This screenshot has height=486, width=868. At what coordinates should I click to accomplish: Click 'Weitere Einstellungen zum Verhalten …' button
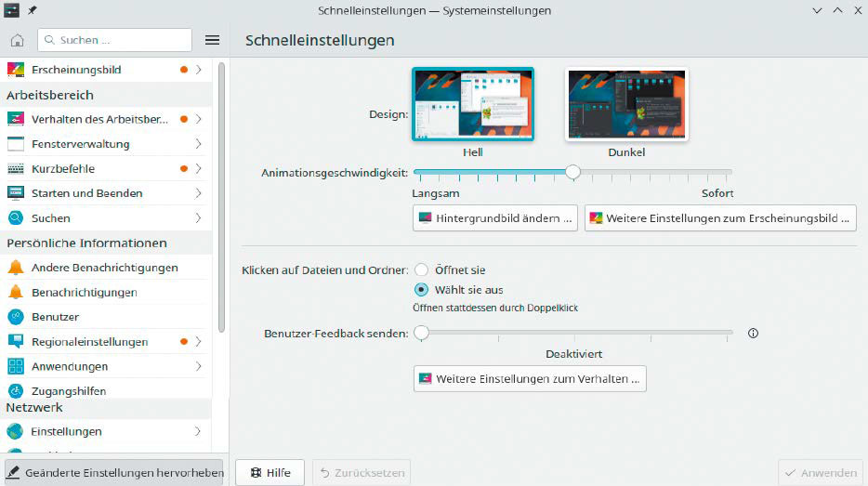(x=530, y=378)
